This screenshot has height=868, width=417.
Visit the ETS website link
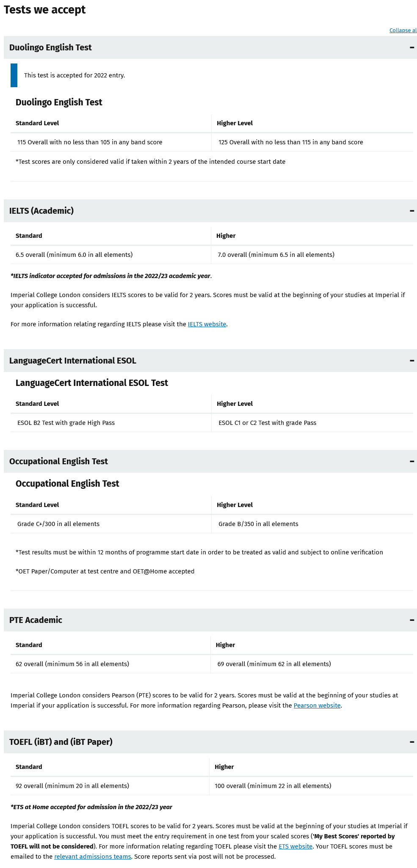coord(295,846)
